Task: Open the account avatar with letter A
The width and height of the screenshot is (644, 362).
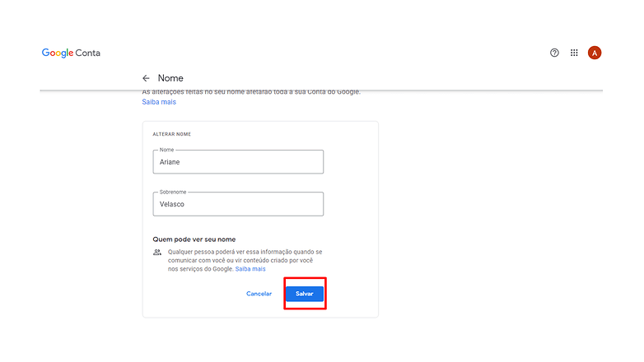Action: click(x=595, y=53)
